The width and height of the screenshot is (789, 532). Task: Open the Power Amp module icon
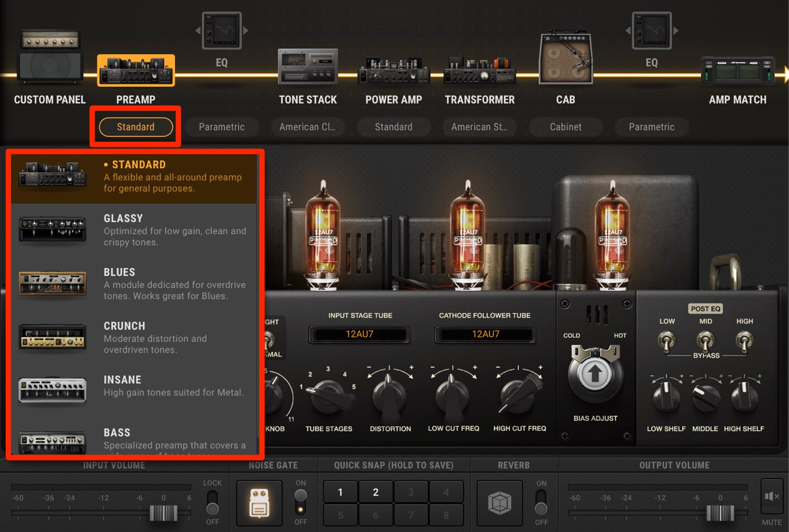coord(394,70)
